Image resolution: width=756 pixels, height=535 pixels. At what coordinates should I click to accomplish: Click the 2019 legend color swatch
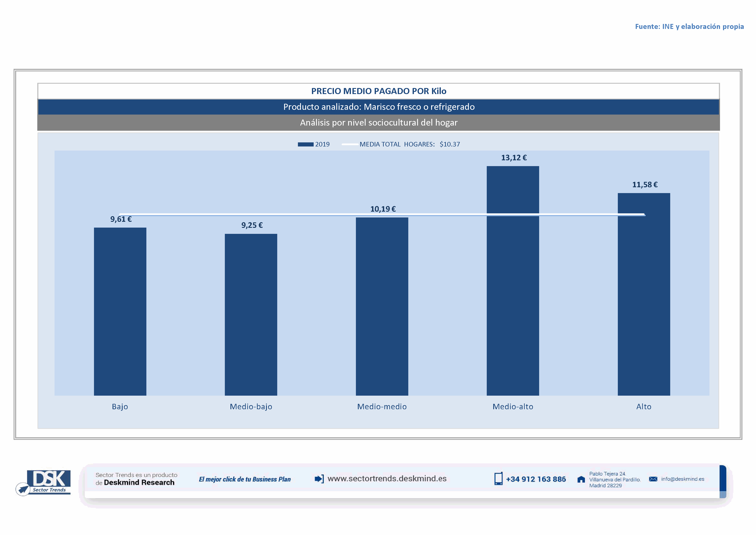[x=305, y=144]
